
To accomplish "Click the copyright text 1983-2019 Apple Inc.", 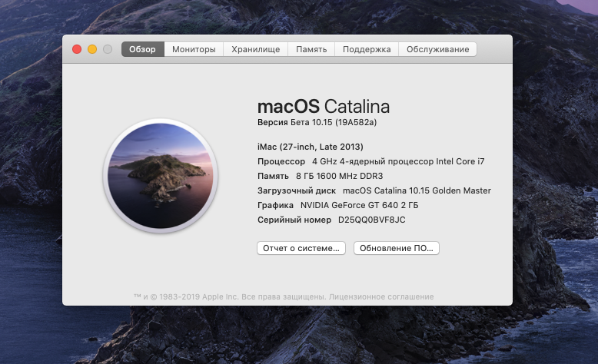I will click(199, 296).
